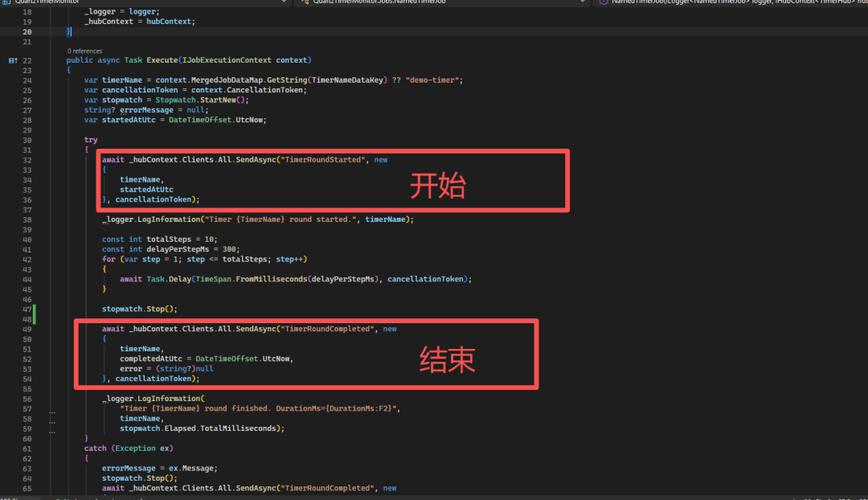Click 'TimerNameDataKey' on line 24
868x500 pixels.
coord(348,80)
